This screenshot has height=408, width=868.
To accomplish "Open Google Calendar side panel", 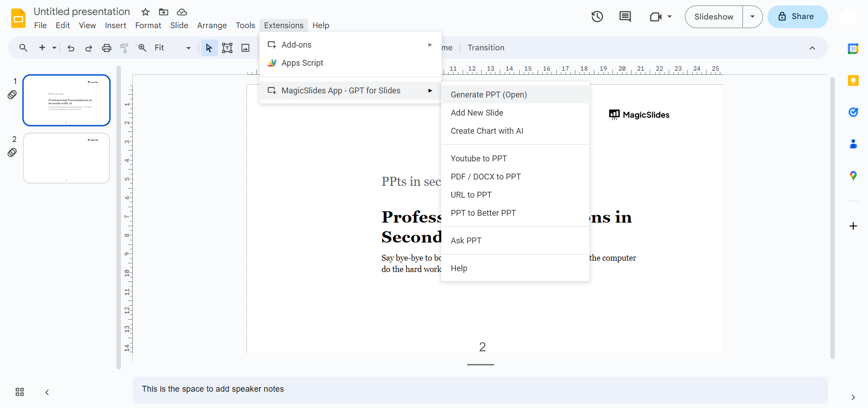I will pyautogui.click(x=853, y=49).
